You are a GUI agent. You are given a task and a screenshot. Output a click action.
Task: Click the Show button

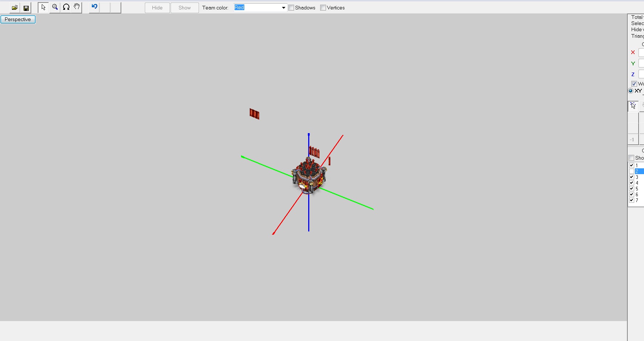(184, 8)
